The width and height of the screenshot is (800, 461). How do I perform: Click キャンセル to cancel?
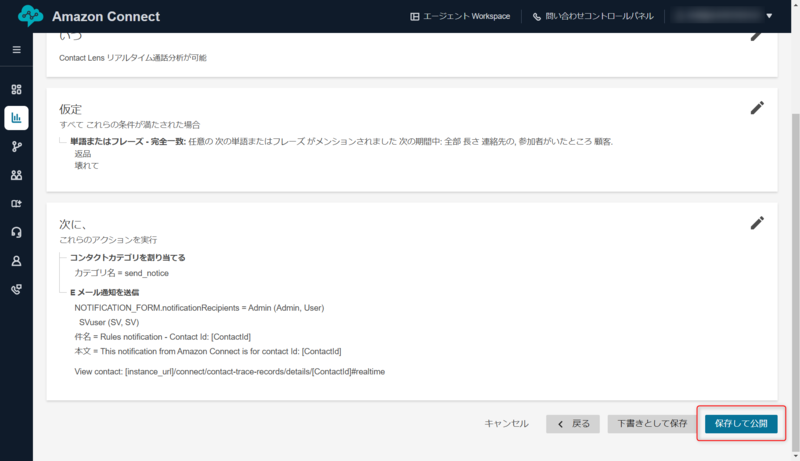point(506,423)
